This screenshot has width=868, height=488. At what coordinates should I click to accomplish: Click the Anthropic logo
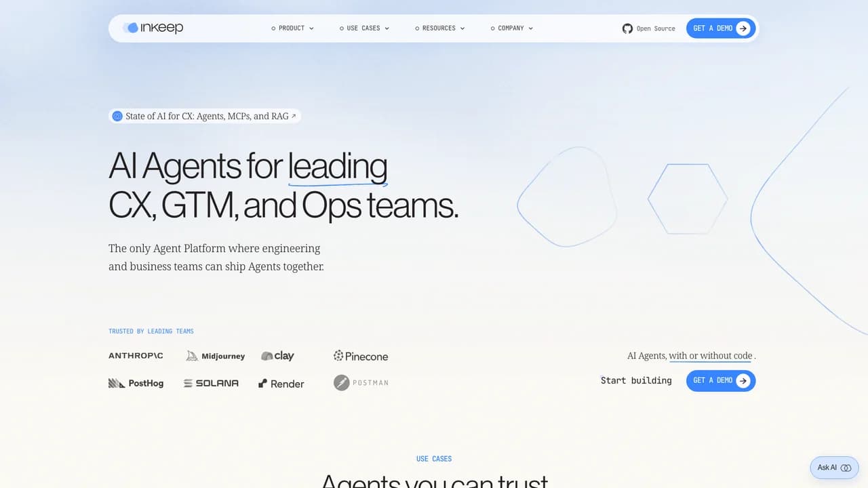click(x=136, y=356)
